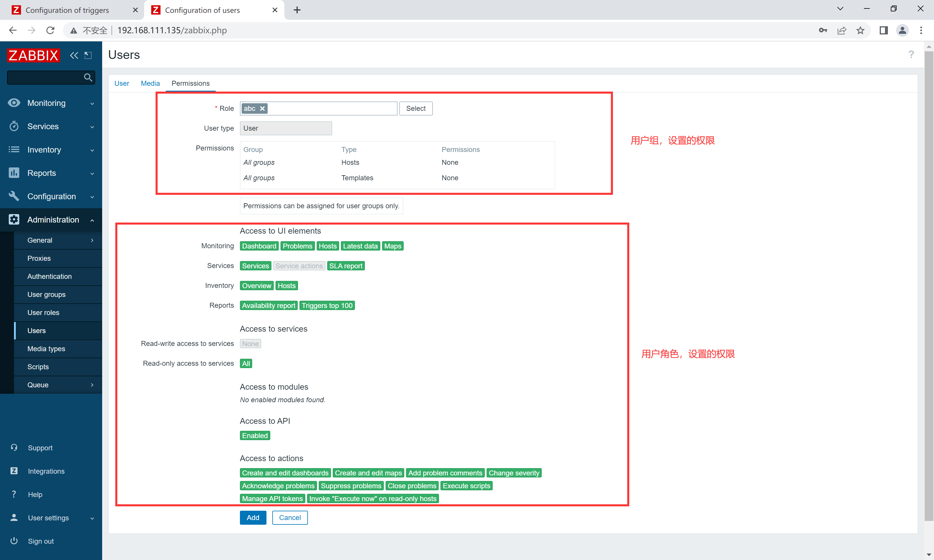Expand the Configuration menu chevron
Viewport: 934px width, 560px height.
coord(92,197)
